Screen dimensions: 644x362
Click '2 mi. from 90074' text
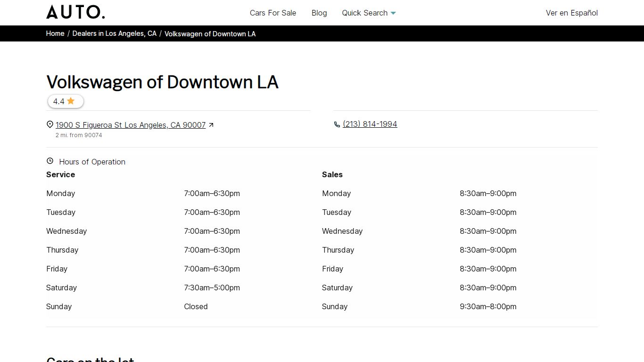click(x=79, y=135)
